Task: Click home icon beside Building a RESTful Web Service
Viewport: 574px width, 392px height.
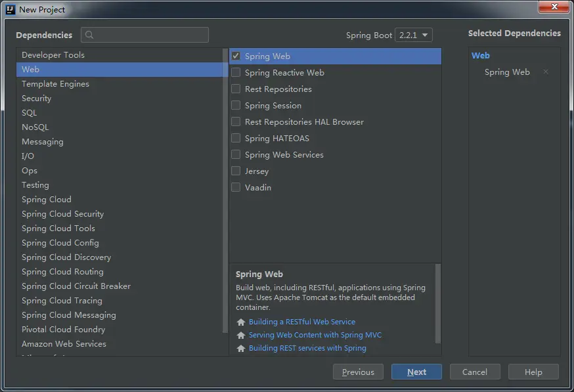Action: point(241,322)
